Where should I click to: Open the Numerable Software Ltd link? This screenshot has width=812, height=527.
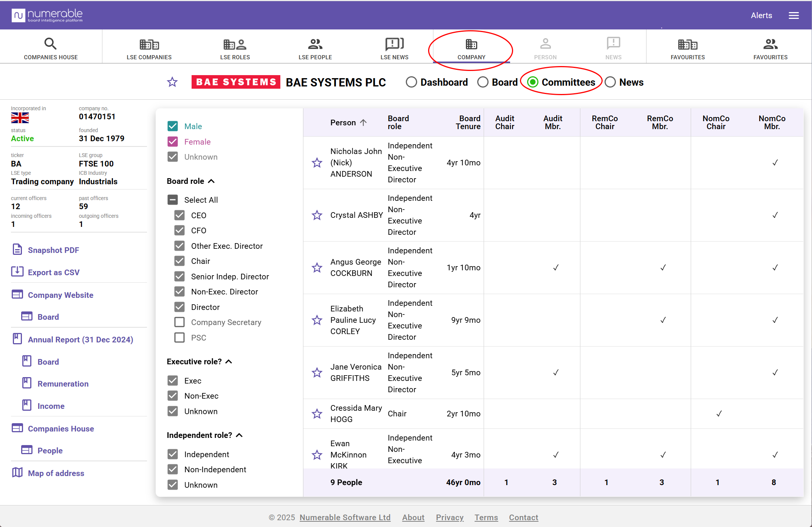pos(345,517)
